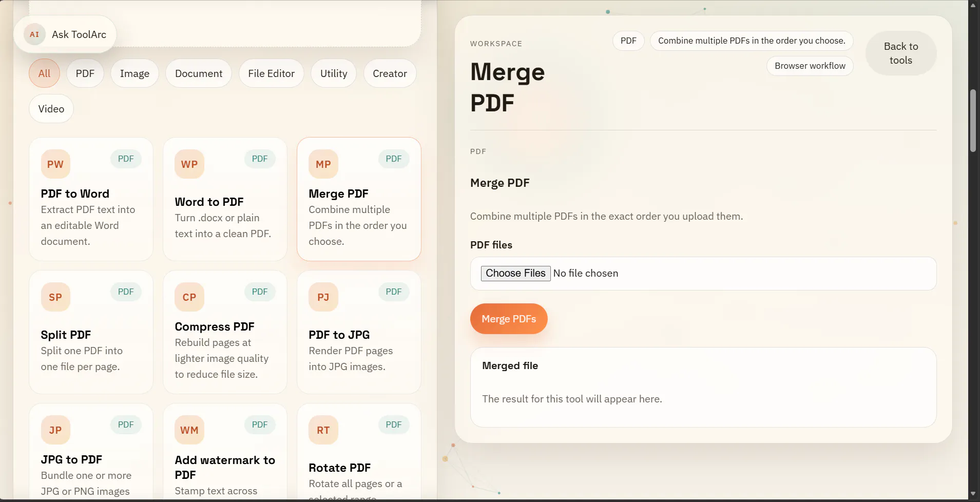980x502 pixels.
Task: Click PDF badge on Split PDF card
Action: tap(126, 292)
